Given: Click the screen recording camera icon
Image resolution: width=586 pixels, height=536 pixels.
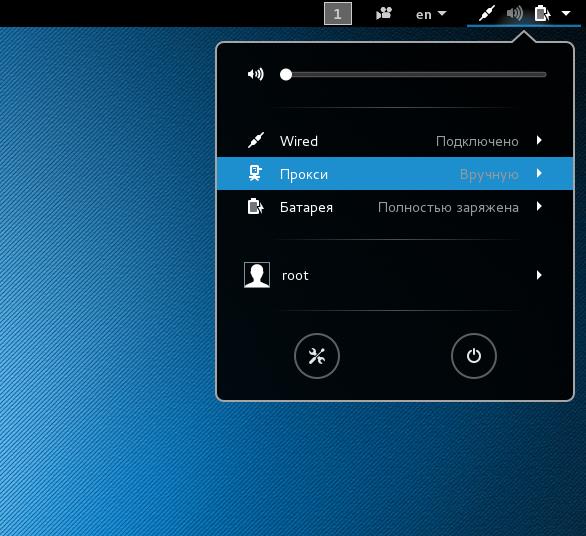Looking at the screenshot, I should pyautogui.click(x=384, y=14).
